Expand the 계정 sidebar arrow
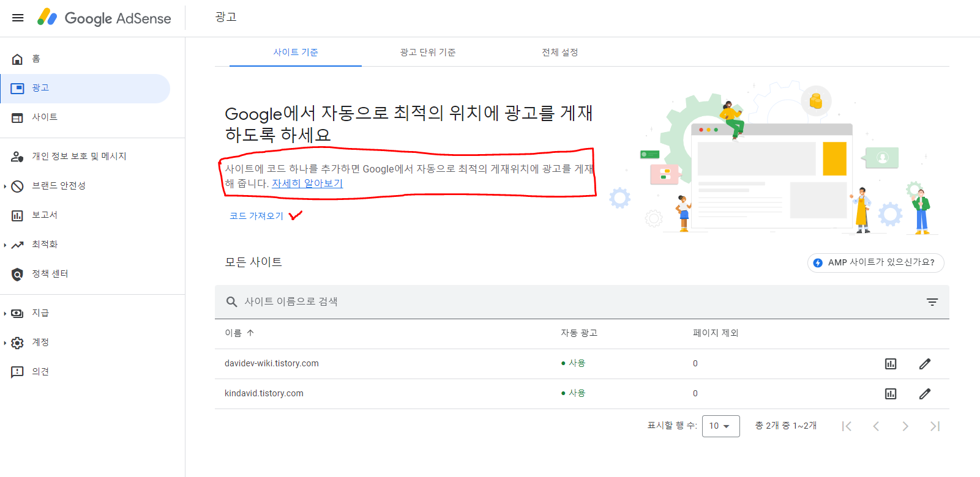 pyautogui.click(x=5, y=342)
